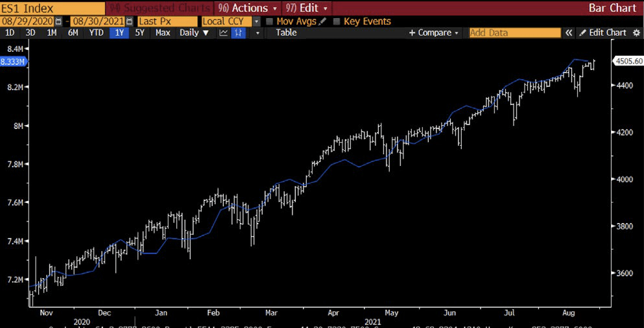The width and height of the screenshot is (644, 328).
Task: Click Edit Chart pencil button
Action: 602,32
